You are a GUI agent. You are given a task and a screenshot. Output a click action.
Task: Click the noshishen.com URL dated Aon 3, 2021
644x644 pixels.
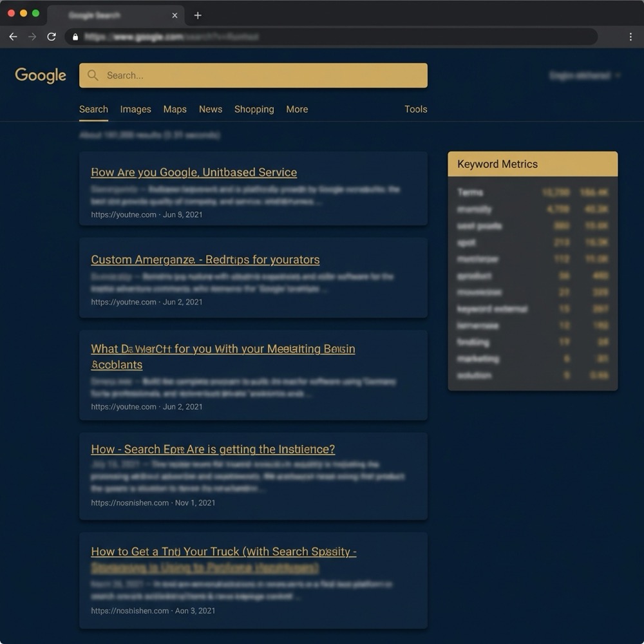click(x=130, y=611)
